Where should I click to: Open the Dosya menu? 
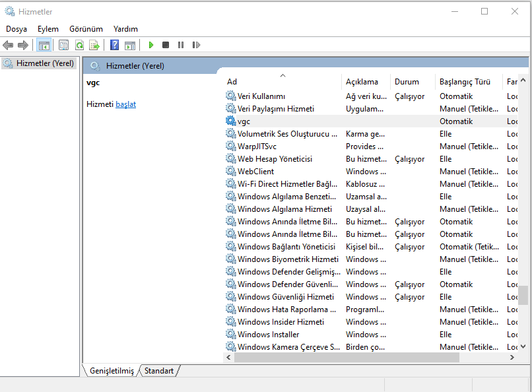[17, 29]
